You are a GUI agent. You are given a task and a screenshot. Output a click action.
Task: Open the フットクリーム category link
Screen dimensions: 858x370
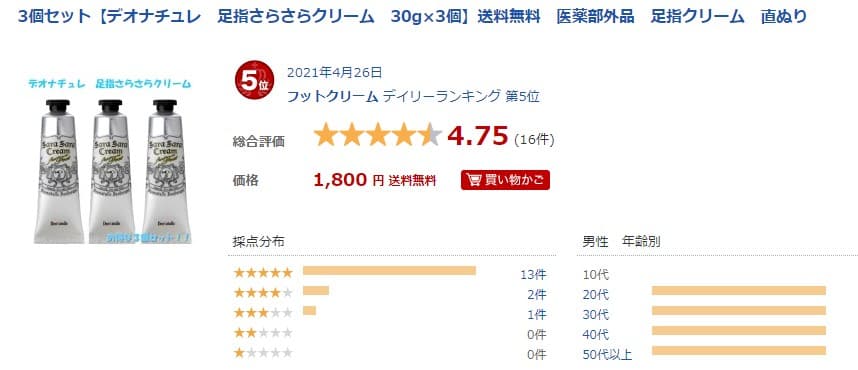(x=333, y=97)
